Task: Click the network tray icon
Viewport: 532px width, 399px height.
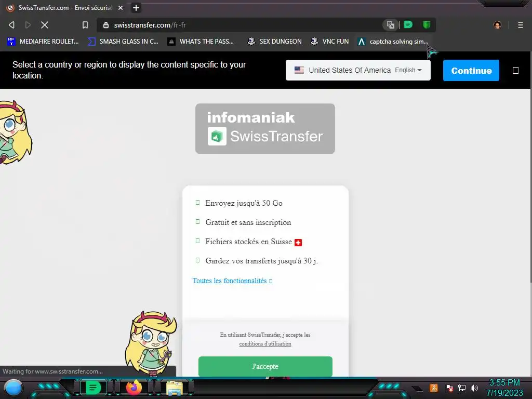Action: (462, 388)
